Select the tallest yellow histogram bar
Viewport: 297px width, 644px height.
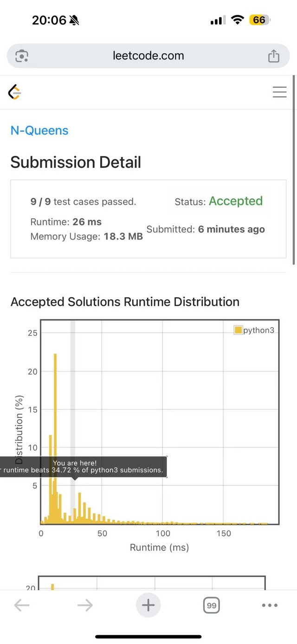coord(55,439)
